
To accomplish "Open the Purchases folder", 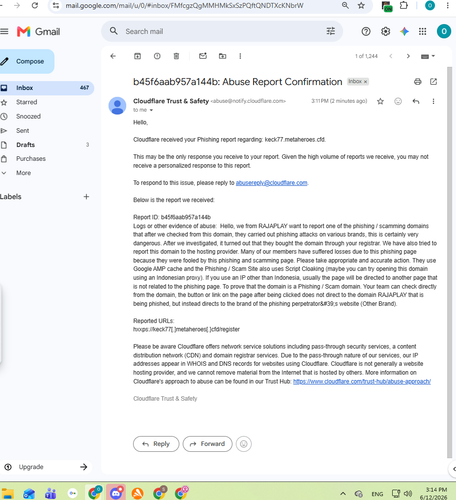I will pyautogui.click(x=31, y=159).
